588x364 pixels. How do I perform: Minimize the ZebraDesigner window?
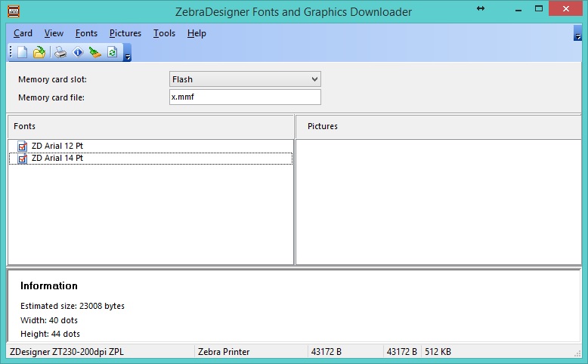tap(518, 9)
